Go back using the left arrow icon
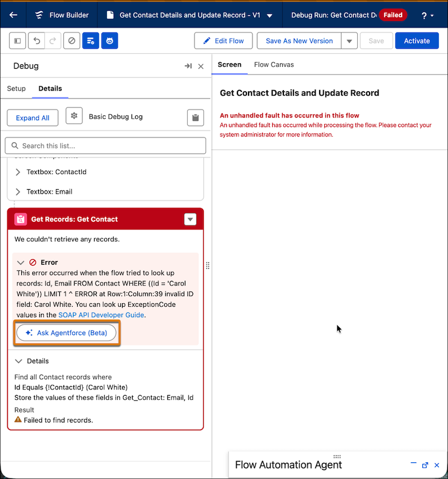The height and width of the screenshot is (479, 448). click(13, 15)
